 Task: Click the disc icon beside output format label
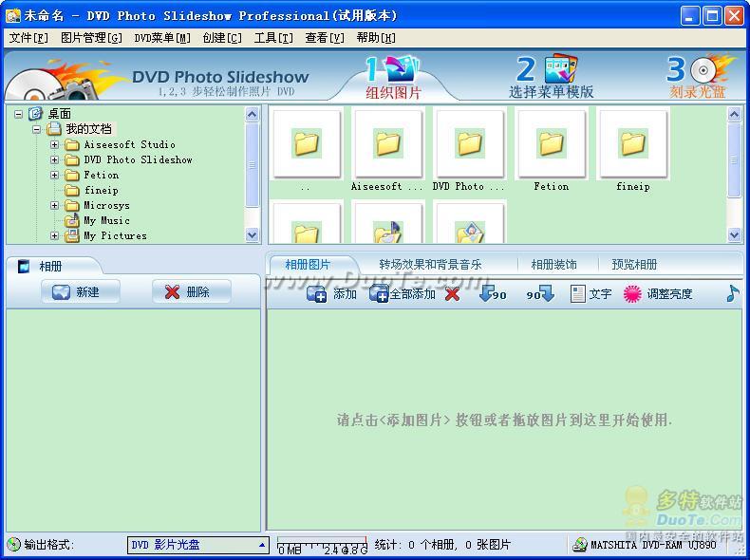point(13,545)
